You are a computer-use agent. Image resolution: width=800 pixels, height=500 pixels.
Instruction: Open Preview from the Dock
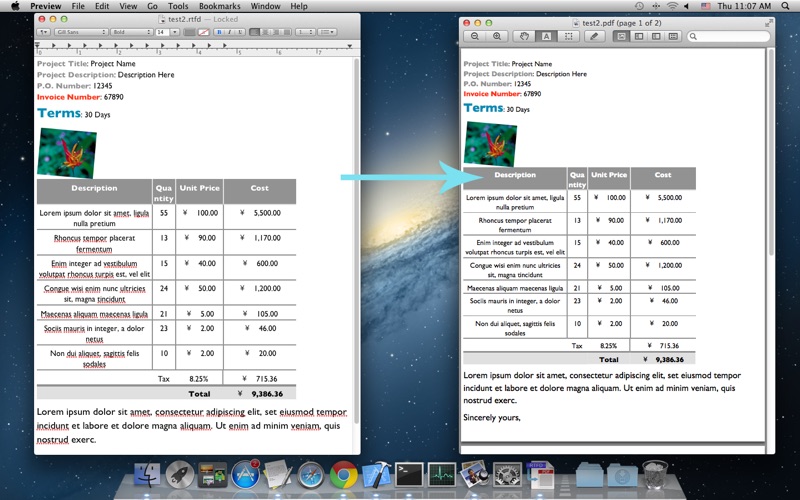[x=474, y=474]
